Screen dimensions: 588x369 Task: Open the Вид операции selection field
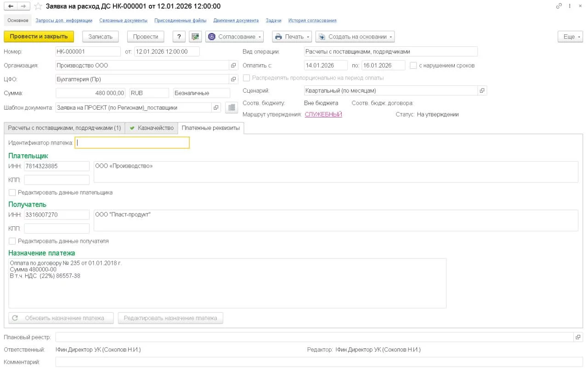(391, 52)
